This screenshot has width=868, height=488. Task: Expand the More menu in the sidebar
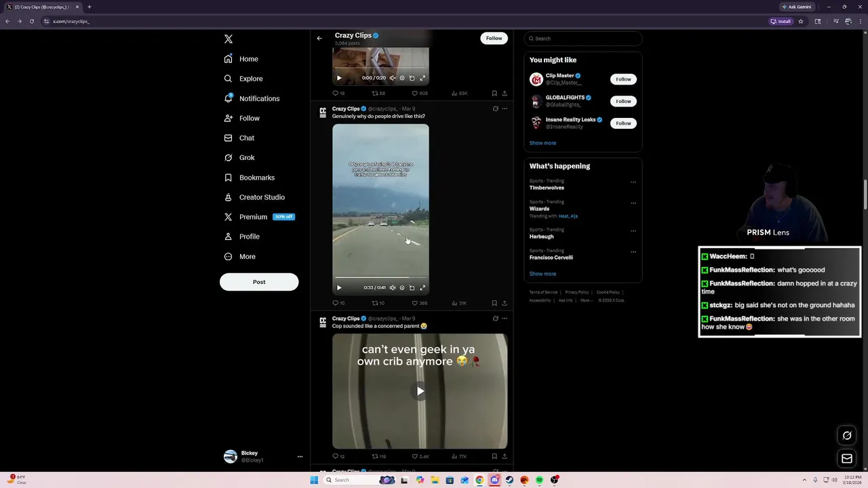(239, 256)
